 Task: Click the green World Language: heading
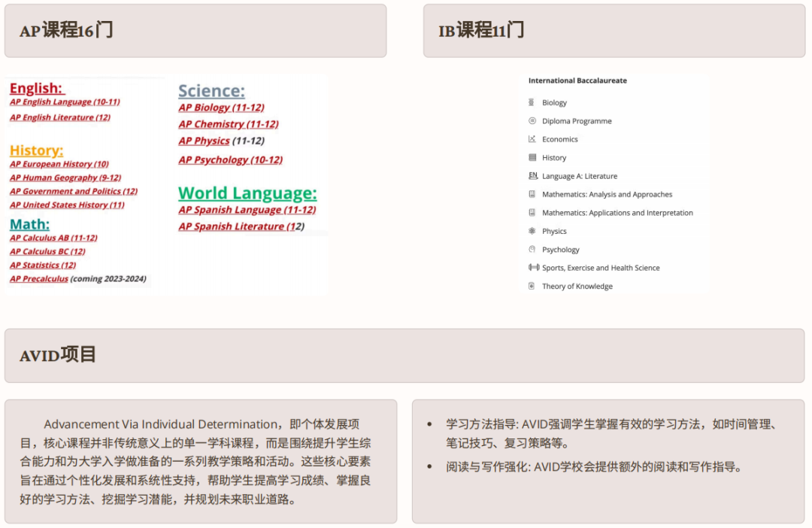pos(247,193)
